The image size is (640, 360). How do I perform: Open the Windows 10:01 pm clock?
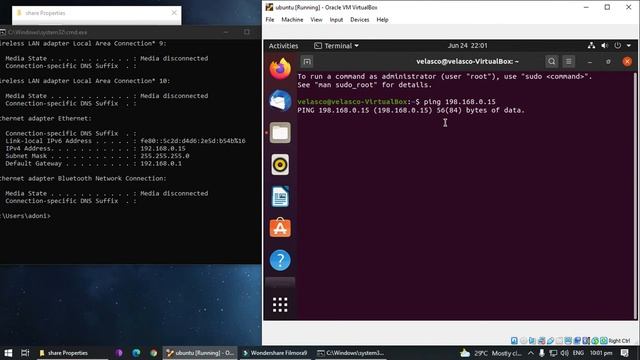tap(601, 353)
